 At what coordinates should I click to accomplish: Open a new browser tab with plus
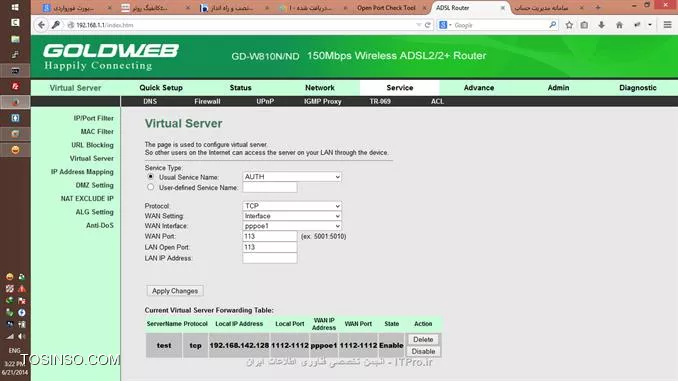pyautogui.click(x=598, y=7)
